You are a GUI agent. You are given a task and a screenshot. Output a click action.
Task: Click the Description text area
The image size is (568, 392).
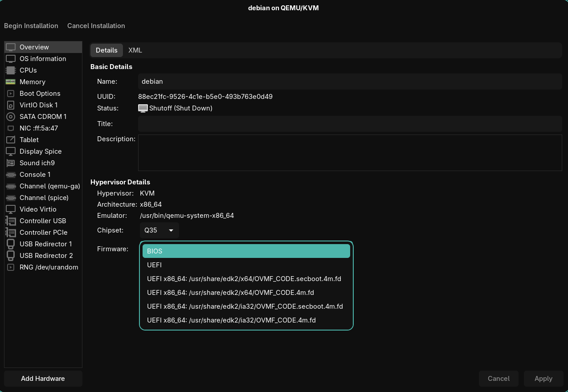coord(350,153)
